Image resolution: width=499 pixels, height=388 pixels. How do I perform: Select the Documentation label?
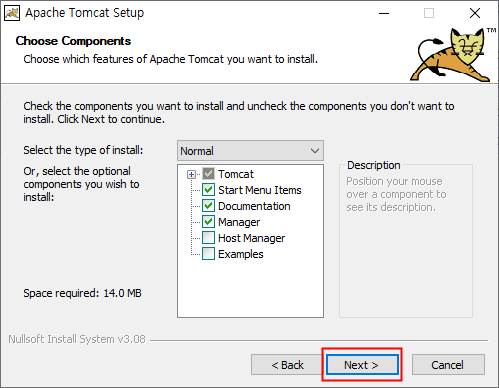tap(254, 206)
